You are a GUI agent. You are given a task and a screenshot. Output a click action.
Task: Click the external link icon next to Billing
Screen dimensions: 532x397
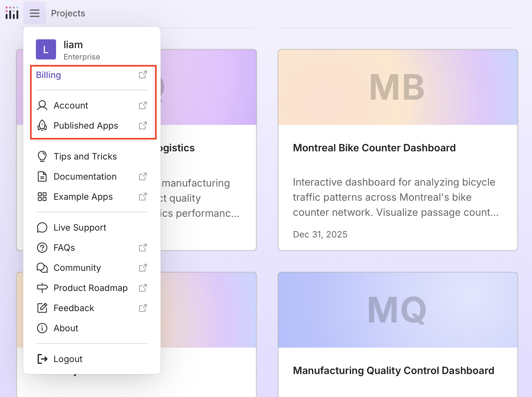143,75
